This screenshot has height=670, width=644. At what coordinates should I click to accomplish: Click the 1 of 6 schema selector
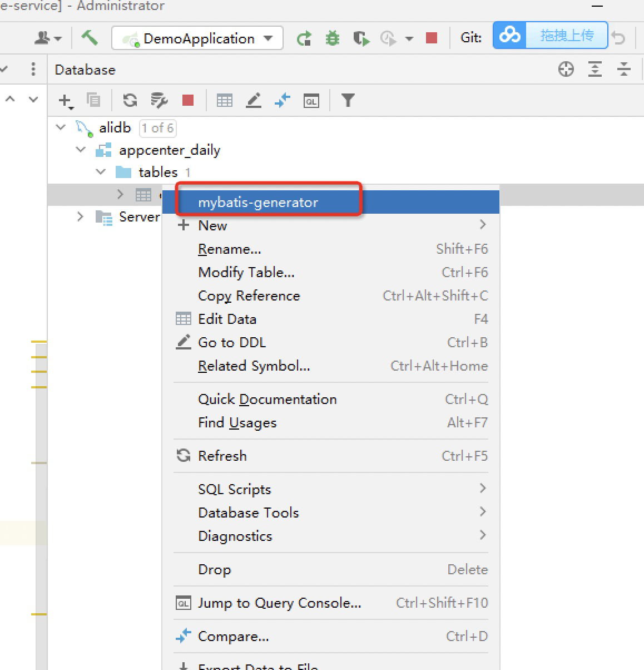pyautogui.click(x=157, y=128)
